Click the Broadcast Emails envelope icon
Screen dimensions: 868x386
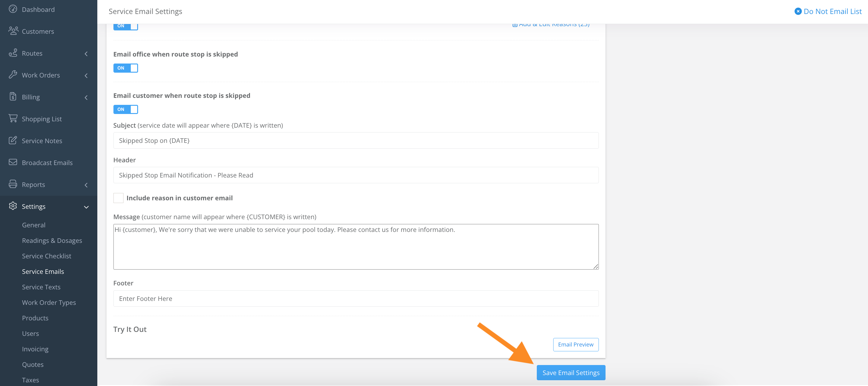tap(13, 162)
